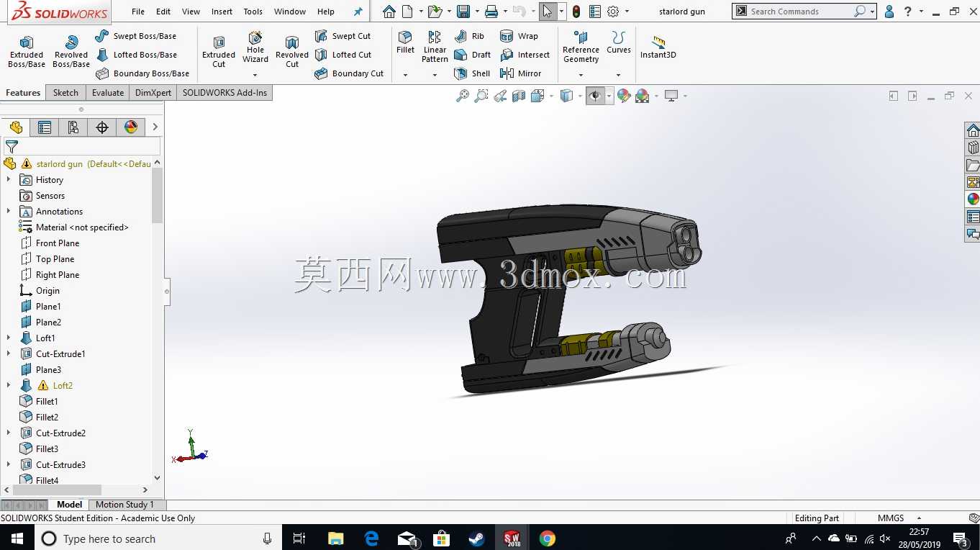Click the Zoom to Area icon
The width and height of the screenshot is (980, 550).
(x=481, y=96)
